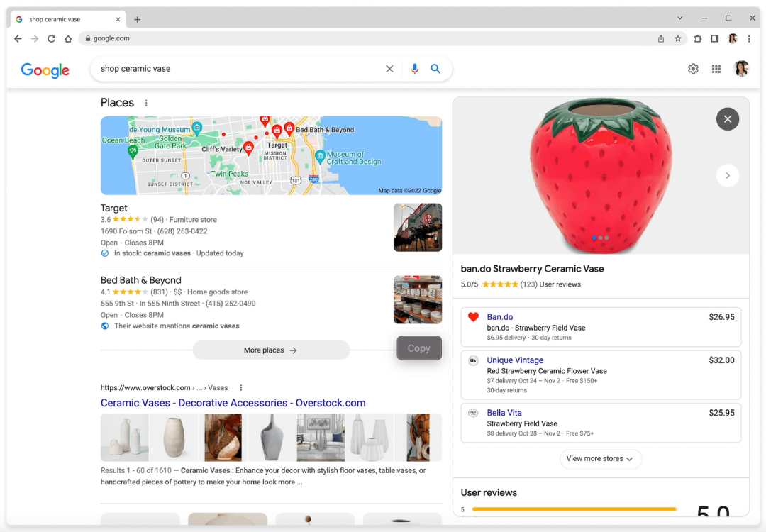The image size is (766, 532).
Task: Open a new tab with plus button
Action: click(138, 20)
